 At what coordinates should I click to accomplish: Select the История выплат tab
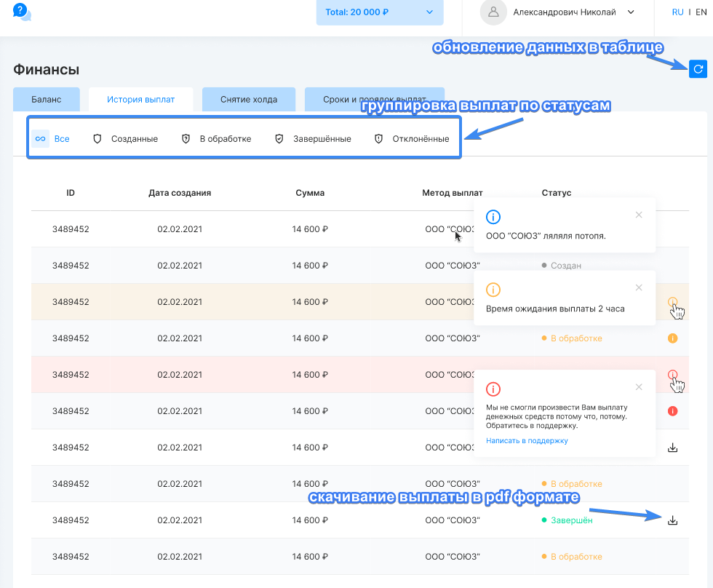tap(141, 100)
